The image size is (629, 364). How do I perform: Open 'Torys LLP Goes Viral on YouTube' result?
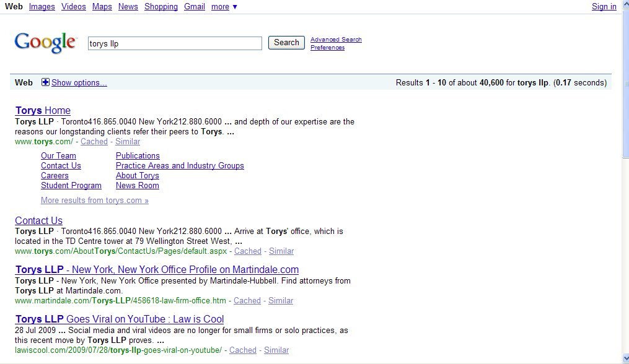point(120,319)
